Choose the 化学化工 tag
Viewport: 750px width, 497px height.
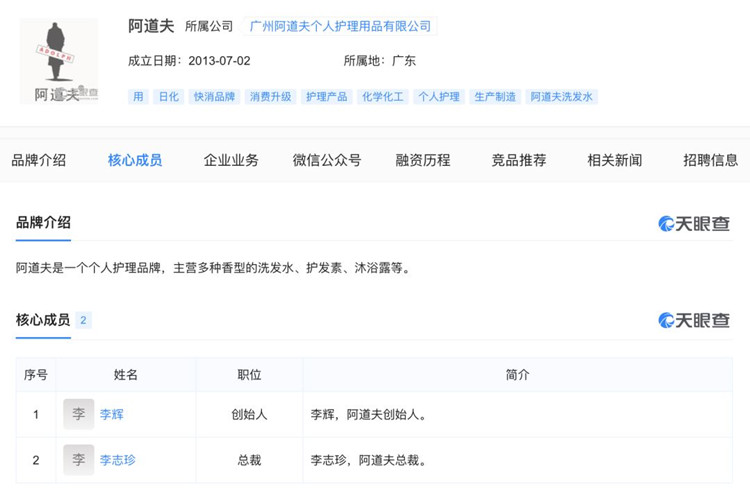[383, 97]
